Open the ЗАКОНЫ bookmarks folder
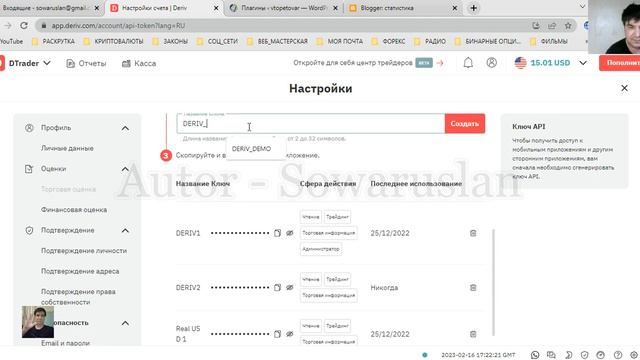The image size is (640, 360). point(170,41)
